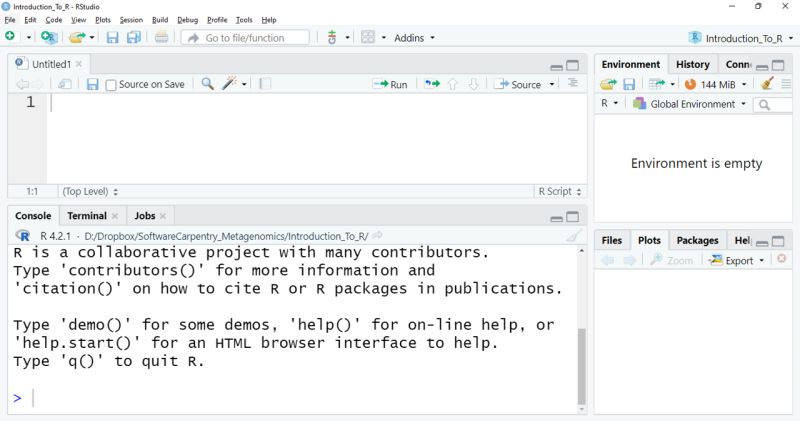Remove current plot red X icon
Screen dimensions: 800x421
(x=781, y=259)
